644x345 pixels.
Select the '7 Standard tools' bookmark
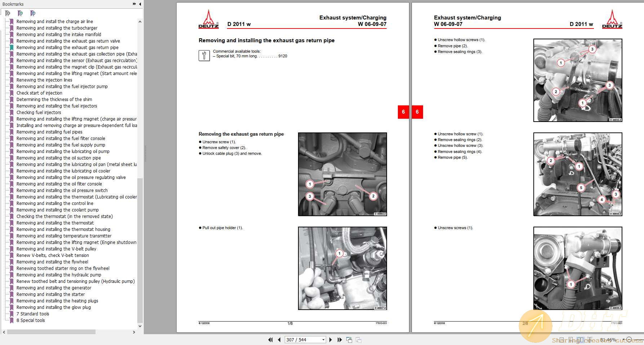click(33, 314)
